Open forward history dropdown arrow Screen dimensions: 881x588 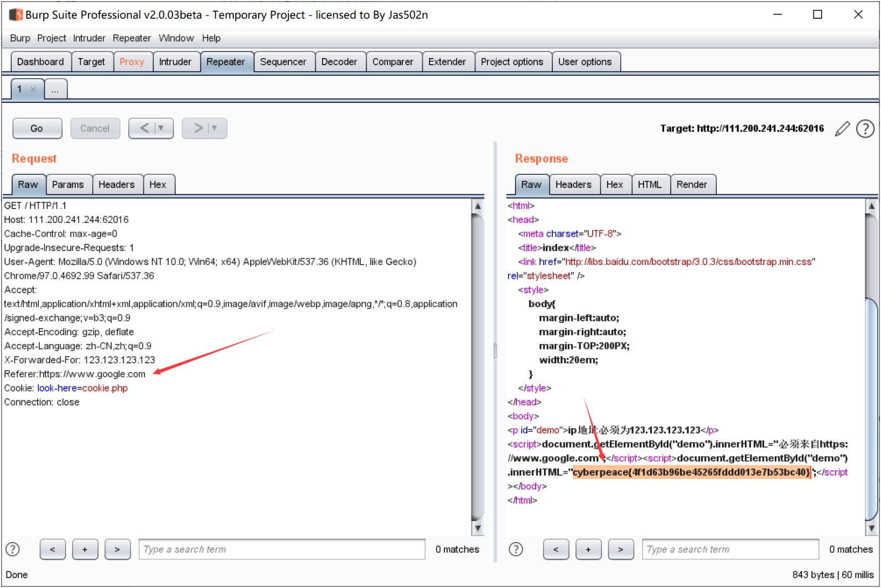(x=215, y=128)
